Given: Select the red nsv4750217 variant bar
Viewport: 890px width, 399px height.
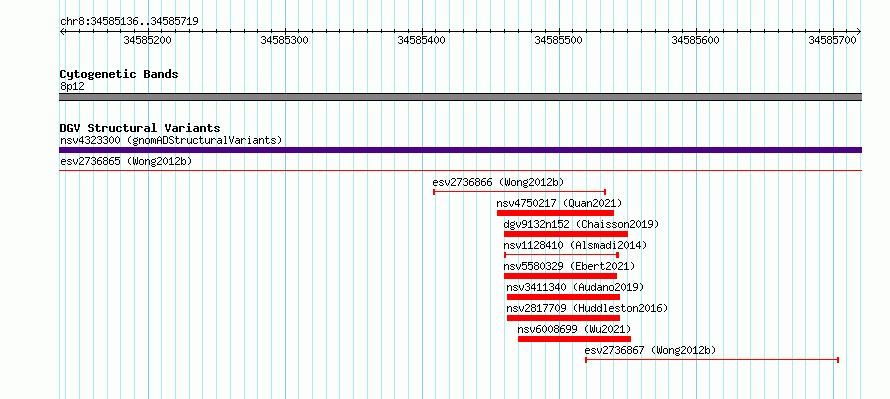Looking at the screenshot, I should (x=555, y=213).
